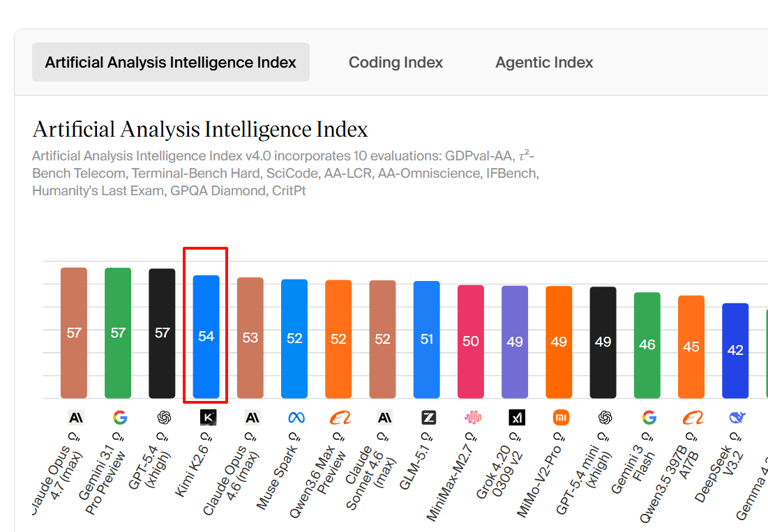The image size is (768, 532).
Task: Click the green Gemini 3.1 Pro Preview bar
Action: coord(118,333)
